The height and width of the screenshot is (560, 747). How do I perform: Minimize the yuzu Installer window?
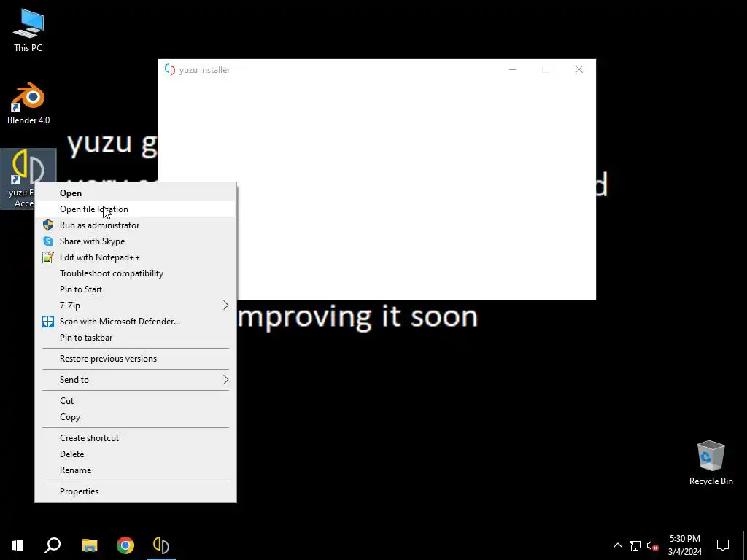[x=513, y=69]
